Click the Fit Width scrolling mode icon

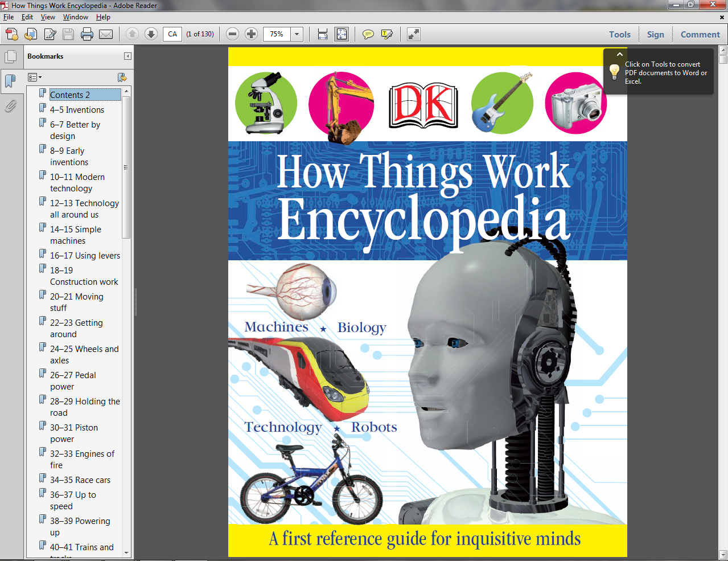[323, 34]
